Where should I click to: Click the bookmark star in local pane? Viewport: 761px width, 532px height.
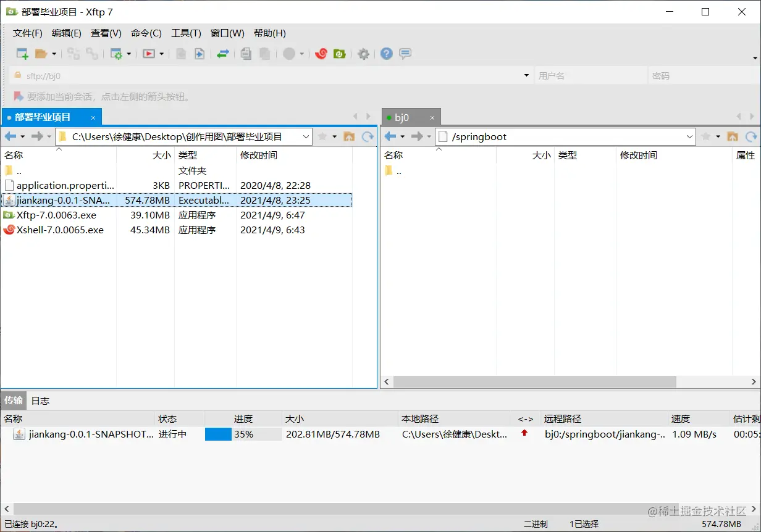click(x=322, y=136)
